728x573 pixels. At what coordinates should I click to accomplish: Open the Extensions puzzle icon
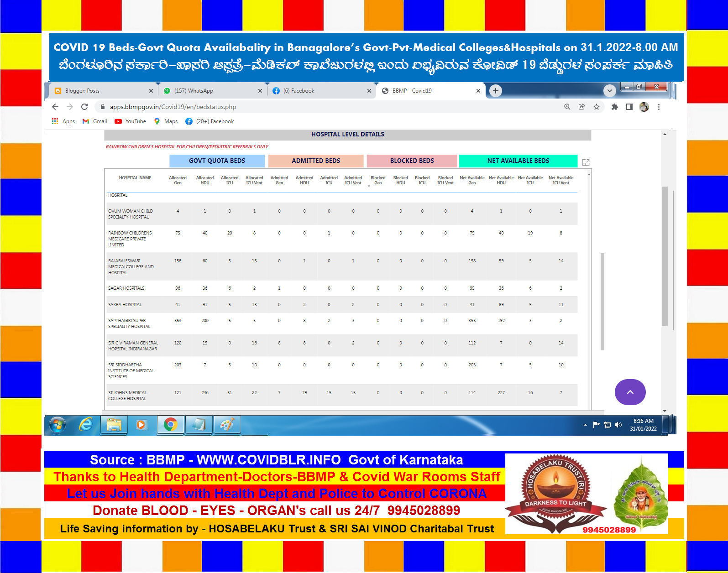pos(615,107)
